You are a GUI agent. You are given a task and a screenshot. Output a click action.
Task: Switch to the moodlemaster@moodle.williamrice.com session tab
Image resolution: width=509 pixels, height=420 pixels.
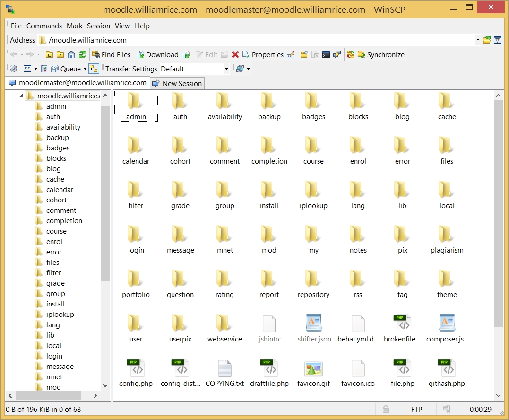pyautogui.click(x=78, y=83)
